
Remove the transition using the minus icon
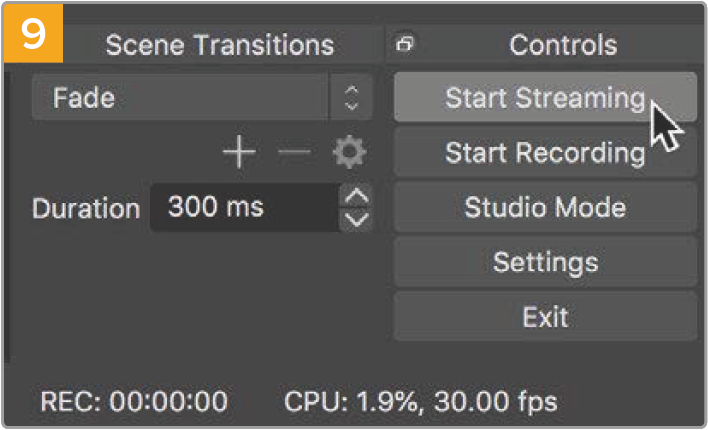coord(294,151)
